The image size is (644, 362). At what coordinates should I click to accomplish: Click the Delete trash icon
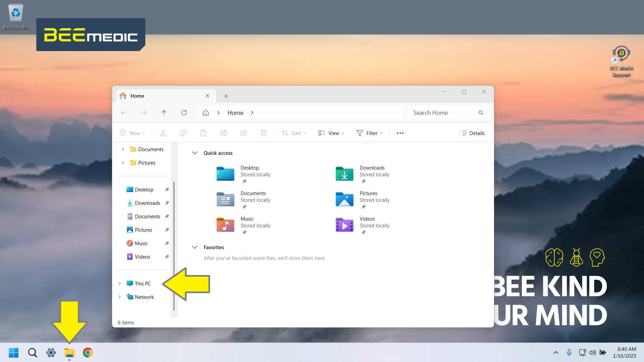click(264, 133)
